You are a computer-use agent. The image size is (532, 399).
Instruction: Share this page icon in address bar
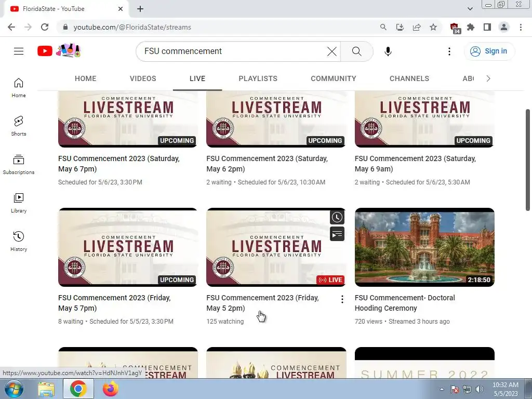pos(417,27)
